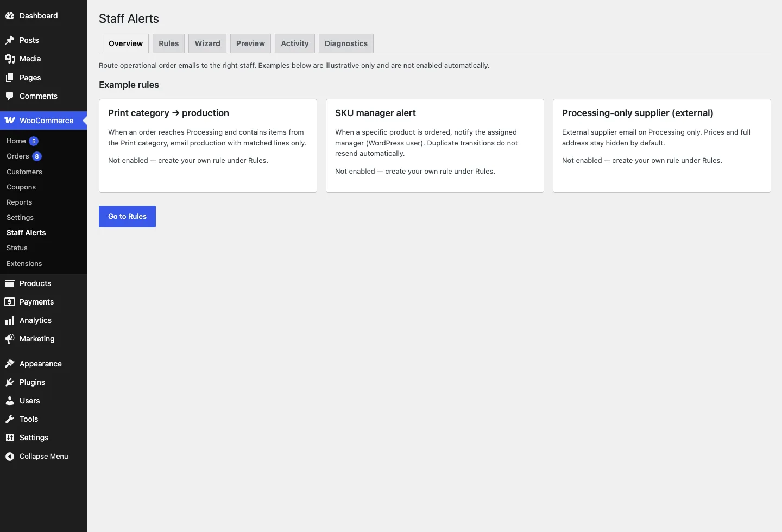Open the Pages menu label

pos(30,78)
